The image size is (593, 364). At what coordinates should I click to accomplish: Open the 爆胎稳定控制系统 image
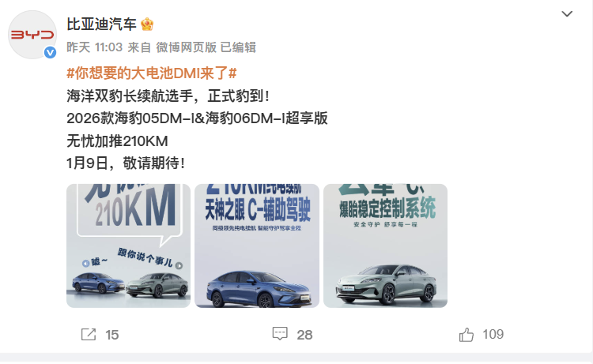pos(385,246)
